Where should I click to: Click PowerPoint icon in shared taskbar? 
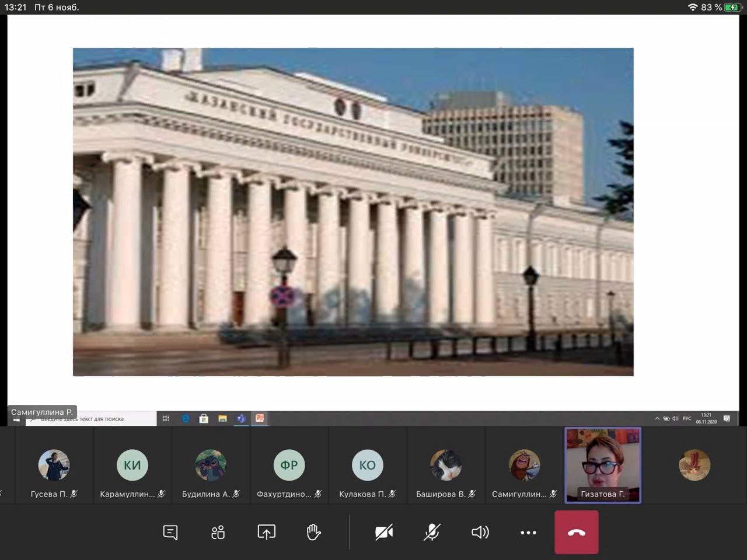tap(260, 419)
